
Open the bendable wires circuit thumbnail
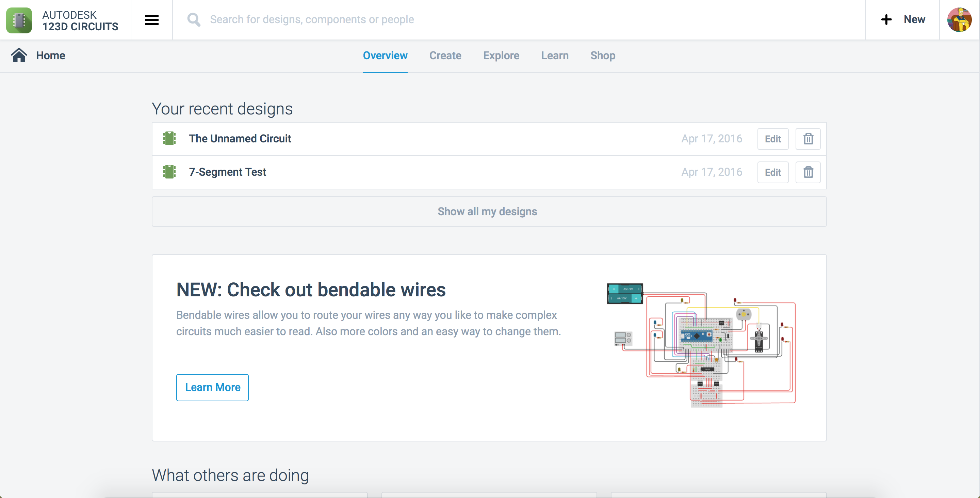(701, 345)
